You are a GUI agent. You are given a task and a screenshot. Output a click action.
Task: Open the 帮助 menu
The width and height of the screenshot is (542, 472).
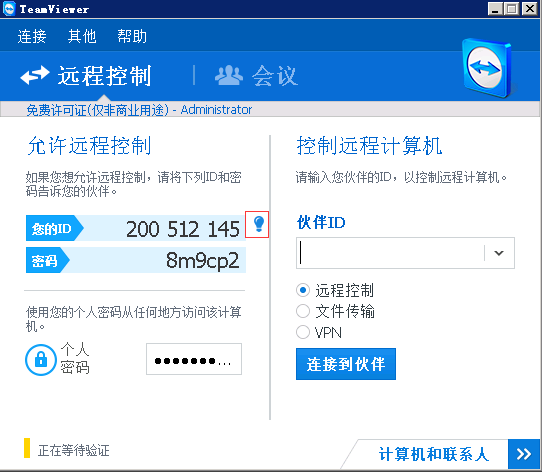point(132,36)
